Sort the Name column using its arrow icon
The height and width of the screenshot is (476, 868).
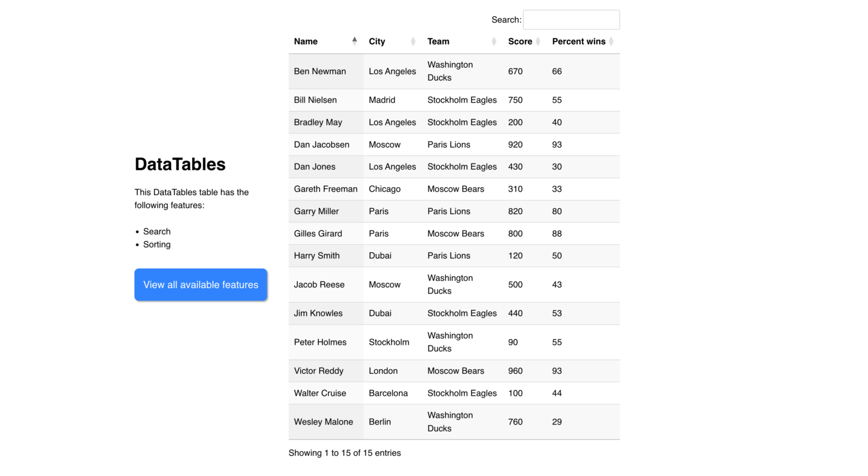point(355,41)
